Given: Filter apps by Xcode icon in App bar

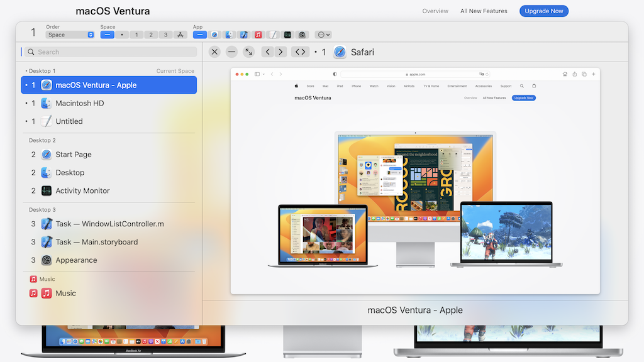Looking at the screenshot, I should pos(243,35).
